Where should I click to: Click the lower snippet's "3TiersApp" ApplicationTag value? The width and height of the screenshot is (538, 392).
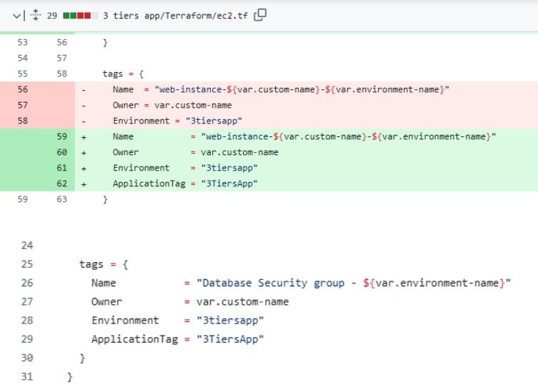[230, 339]
